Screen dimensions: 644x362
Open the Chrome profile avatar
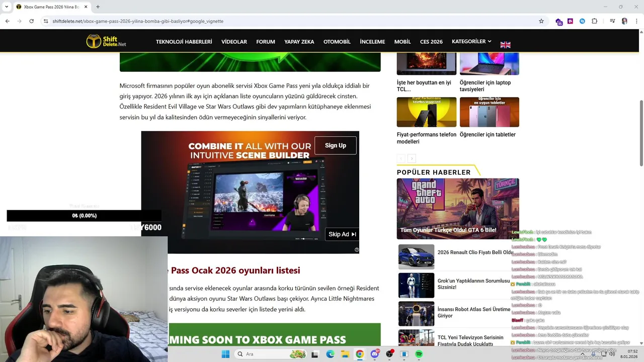click(624, 21)
